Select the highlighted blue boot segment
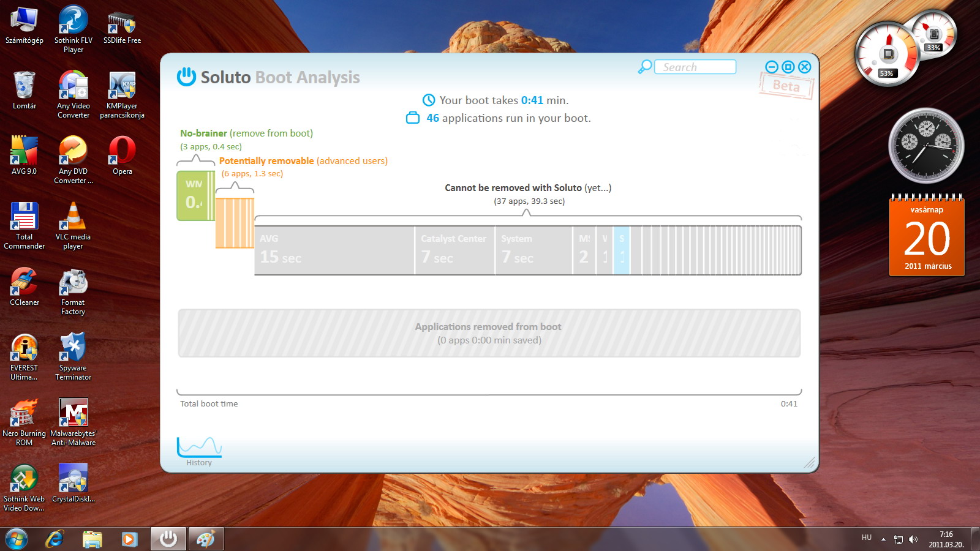Viewport: 980px width, 551px height. tap(621, 250)
